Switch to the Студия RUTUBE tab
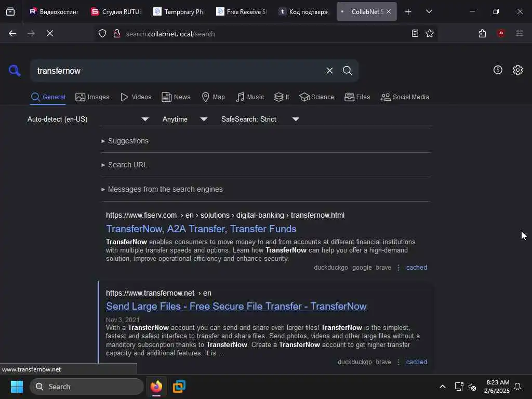The image size is (532, 399). pos(116,11)
